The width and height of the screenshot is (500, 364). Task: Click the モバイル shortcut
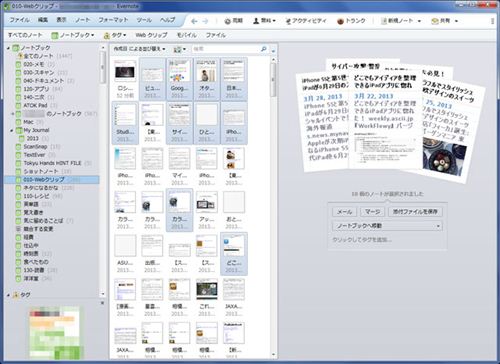pos(186,35)
